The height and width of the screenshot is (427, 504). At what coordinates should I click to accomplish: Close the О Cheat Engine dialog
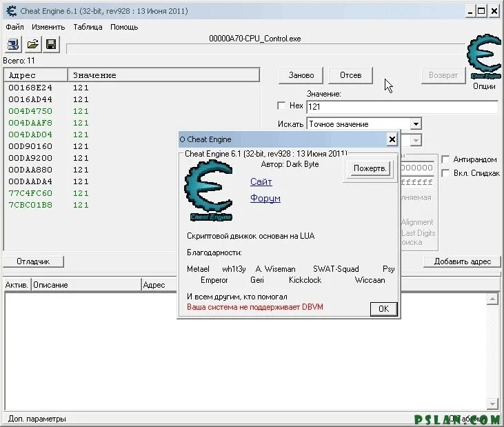392,139
